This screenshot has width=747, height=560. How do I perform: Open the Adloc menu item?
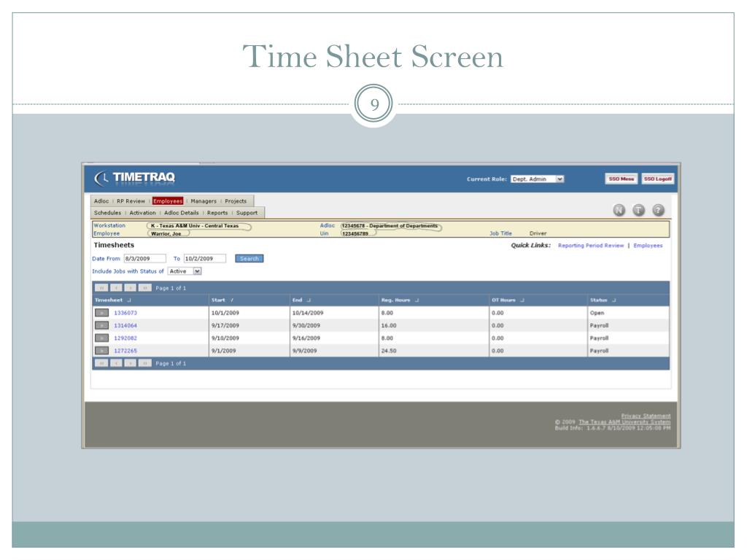point(101,201)
